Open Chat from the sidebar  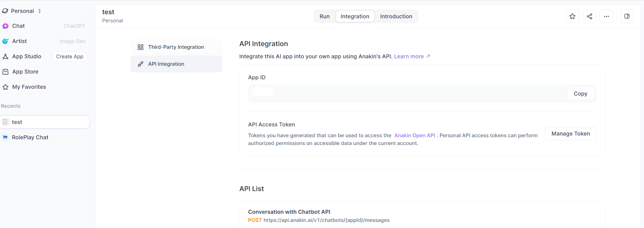pos(19,26)
